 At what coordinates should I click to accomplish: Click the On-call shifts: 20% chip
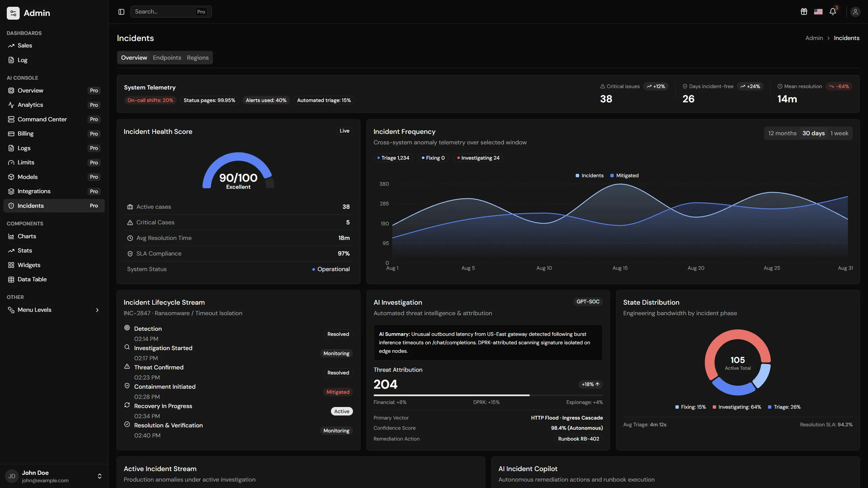(x=150, y=100)
